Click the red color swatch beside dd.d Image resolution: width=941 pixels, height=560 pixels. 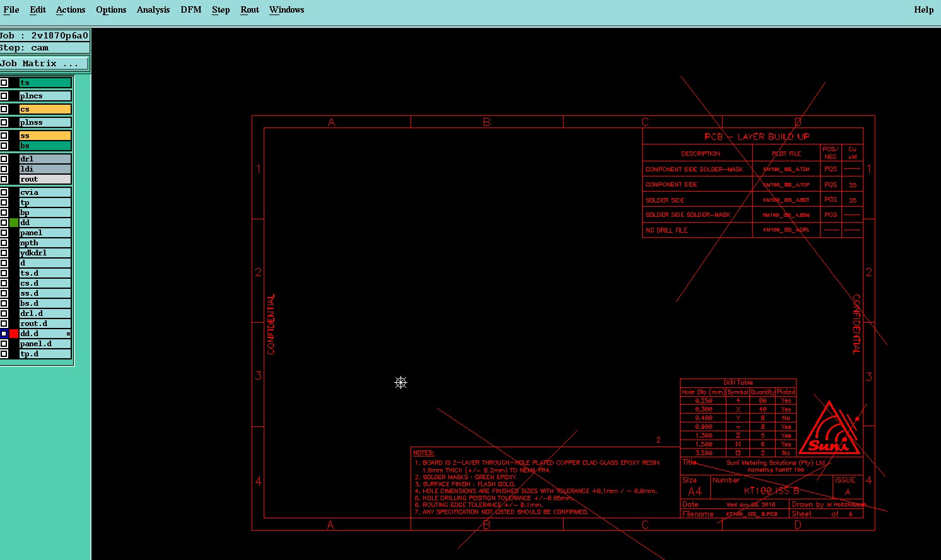pos(14,334)
